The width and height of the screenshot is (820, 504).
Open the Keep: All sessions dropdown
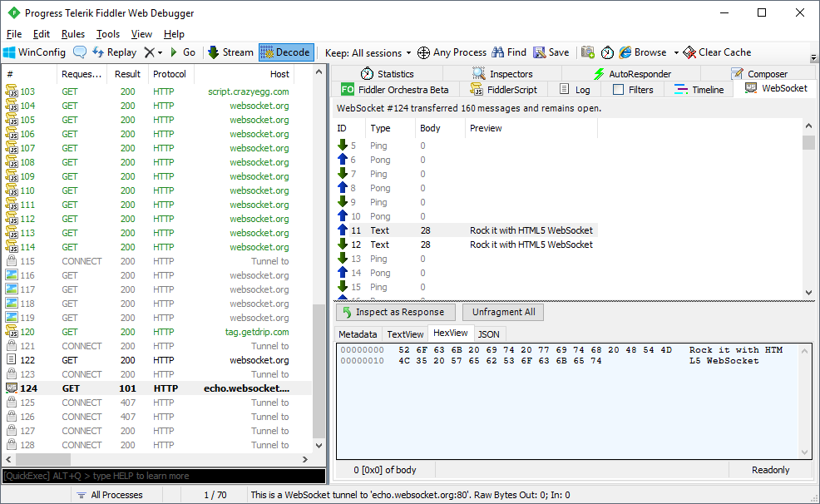pyautogui.click(x=368, y=52)
